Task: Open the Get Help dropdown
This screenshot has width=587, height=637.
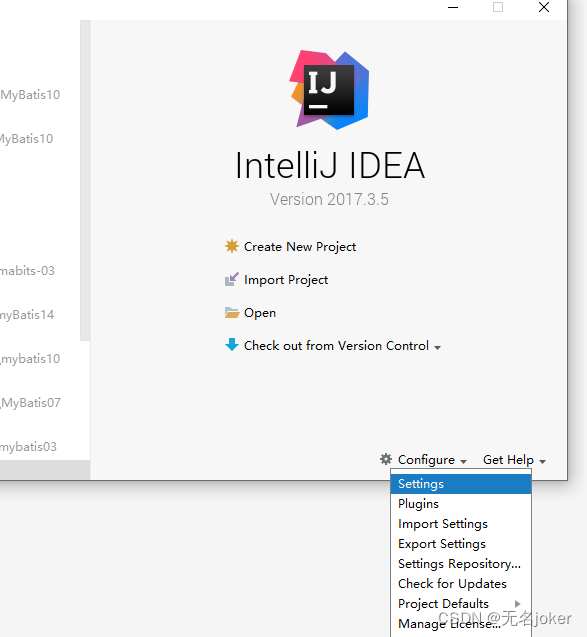Action: (x=514, y=460)
